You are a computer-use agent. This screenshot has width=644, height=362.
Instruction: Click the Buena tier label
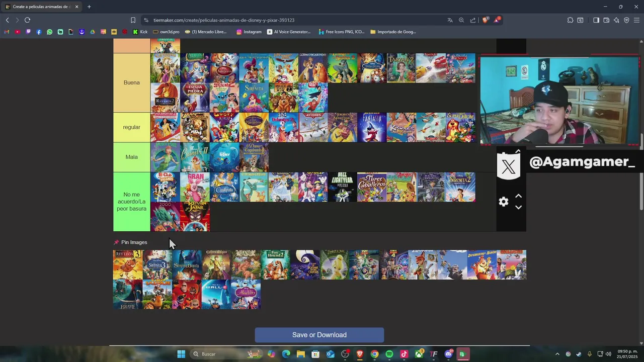(x=132, y=82)
